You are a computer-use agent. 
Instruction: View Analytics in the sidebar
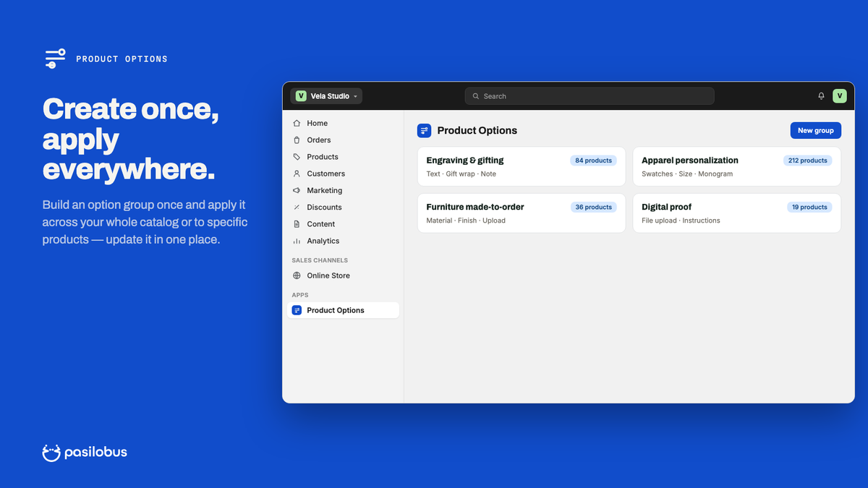point(343,241)
